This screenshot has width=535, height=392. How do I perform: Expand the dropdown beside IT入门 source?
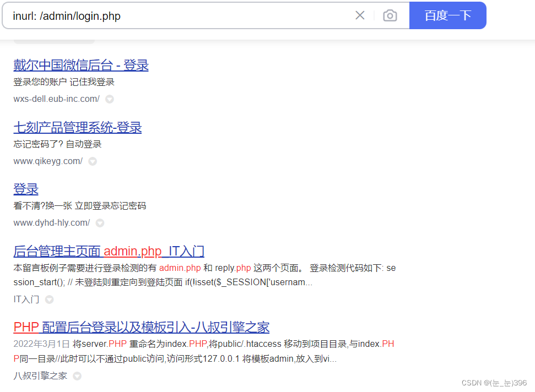click(50, 300)
